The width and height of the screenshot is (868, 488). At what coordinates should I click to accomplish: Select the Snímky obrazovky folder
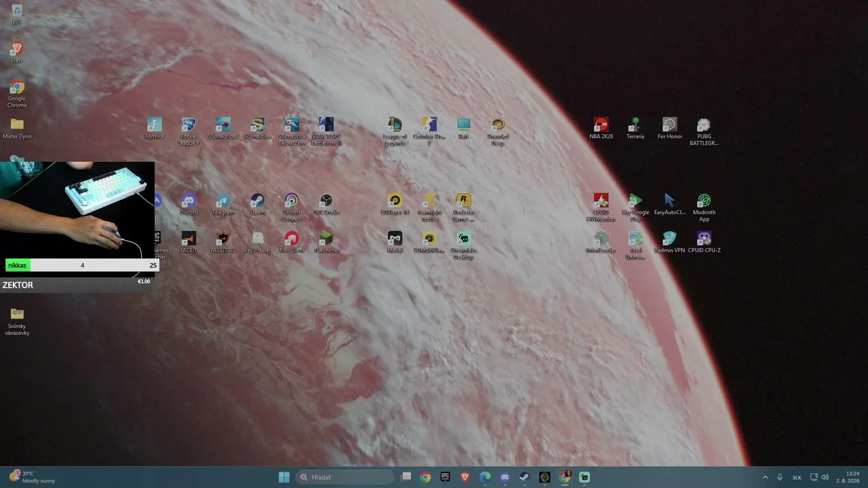(17, 321)
